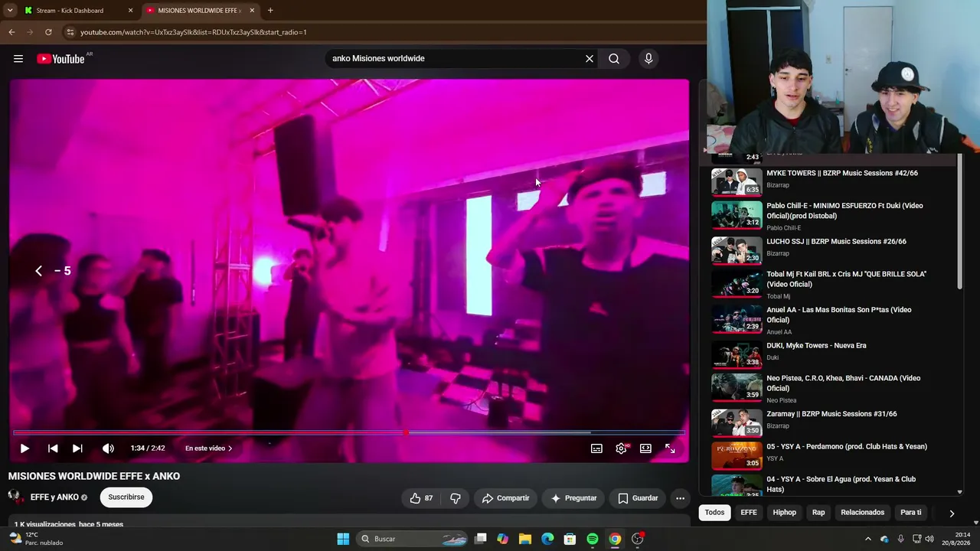Open the Windows Start menu
The height and width of the screenshot is (551, 980).
[343, 539]
